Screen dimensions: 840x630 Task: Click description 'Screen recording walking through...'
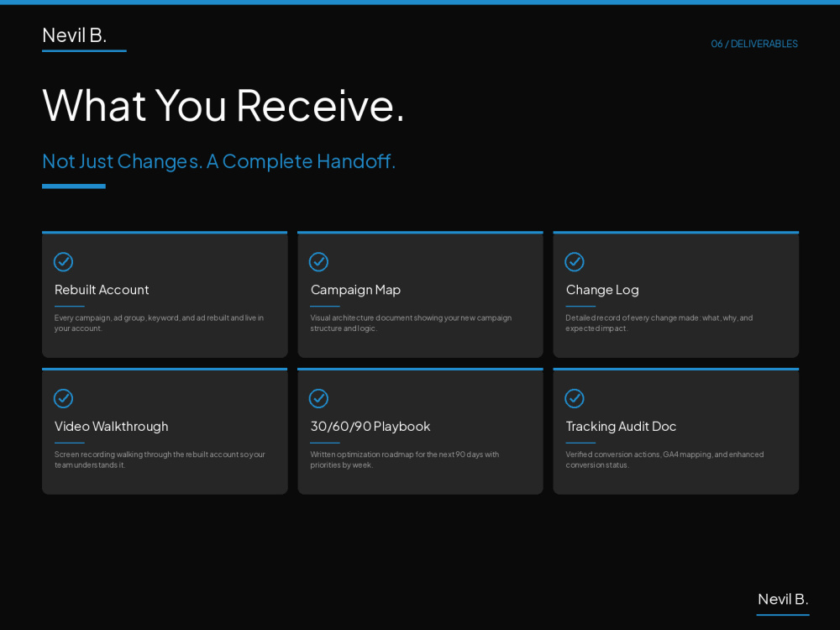coord(160,459)
